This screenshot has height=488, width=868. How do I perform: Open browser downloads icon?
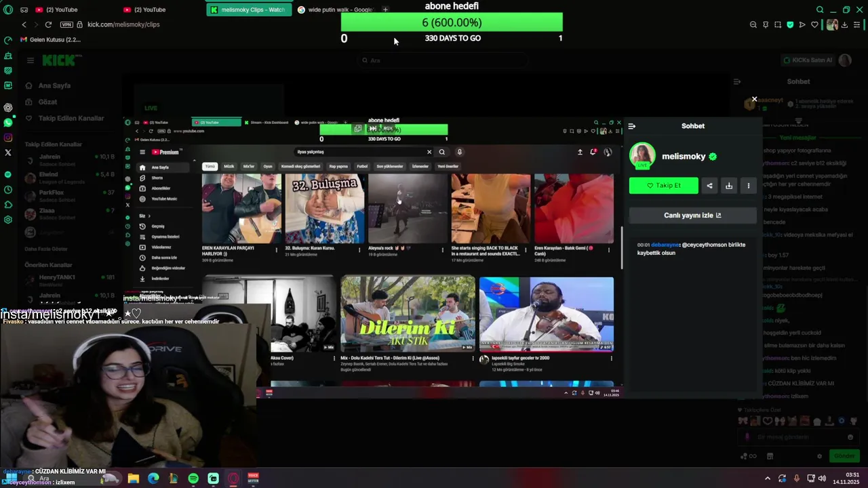click(x=844, y=24)
